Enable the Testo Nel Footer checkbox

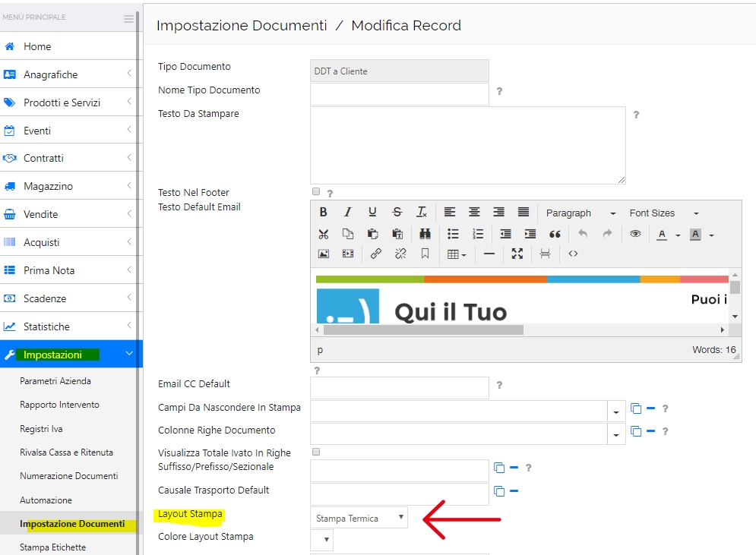tap(316, 192)
